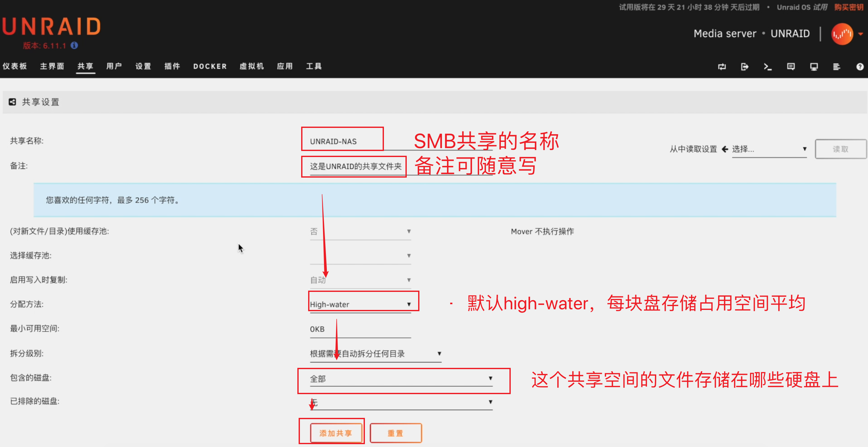Image resolution: width=868 pixels, height=447 pixels.
Task: Open the notifications speech bubble icon
Action: pyautogui.click(x=791, y=66)
